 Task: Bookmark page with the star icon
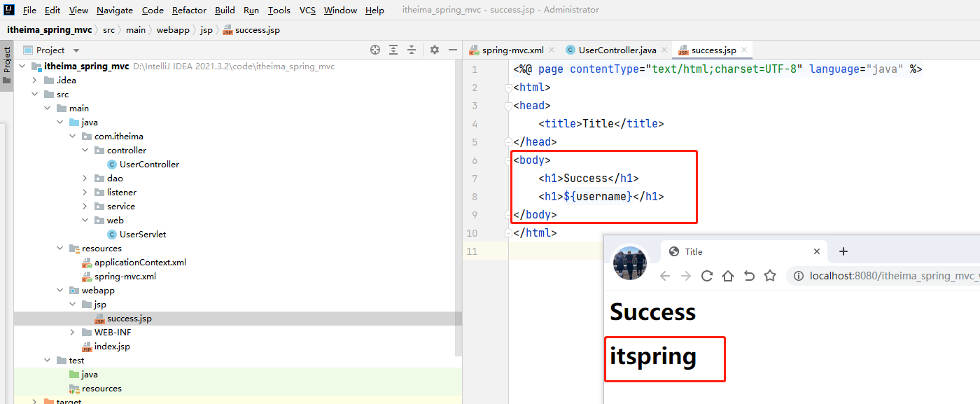coord(770,276)
